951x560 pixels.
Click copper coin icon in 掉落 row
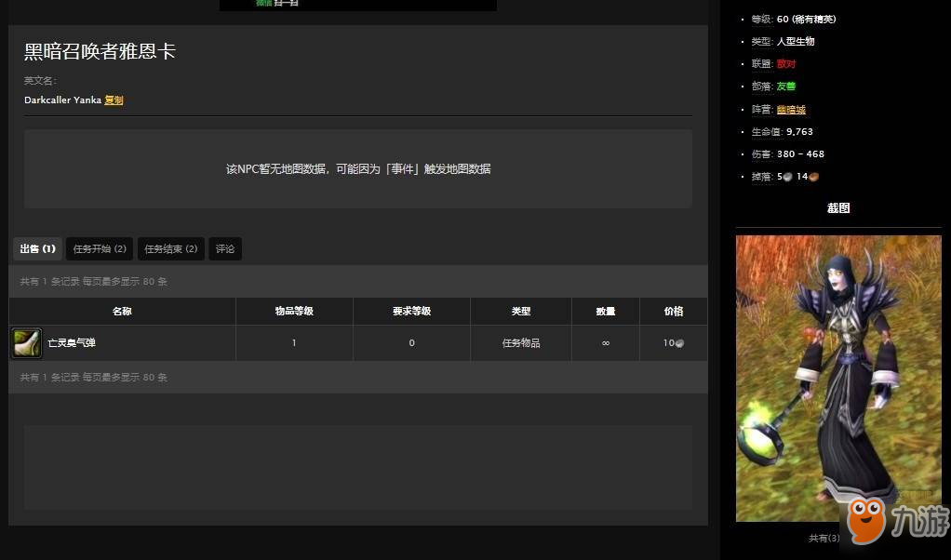[814, 177]
